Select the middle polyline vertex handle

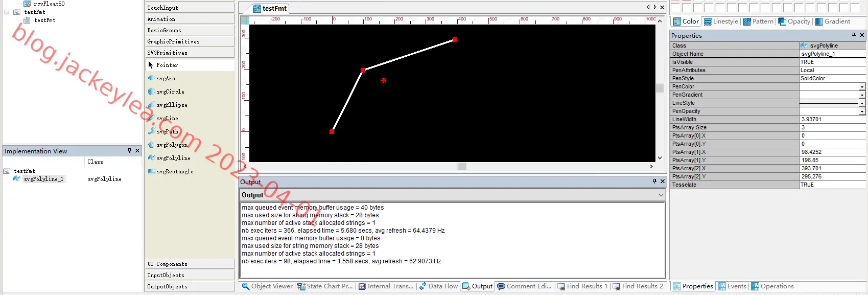363,70
